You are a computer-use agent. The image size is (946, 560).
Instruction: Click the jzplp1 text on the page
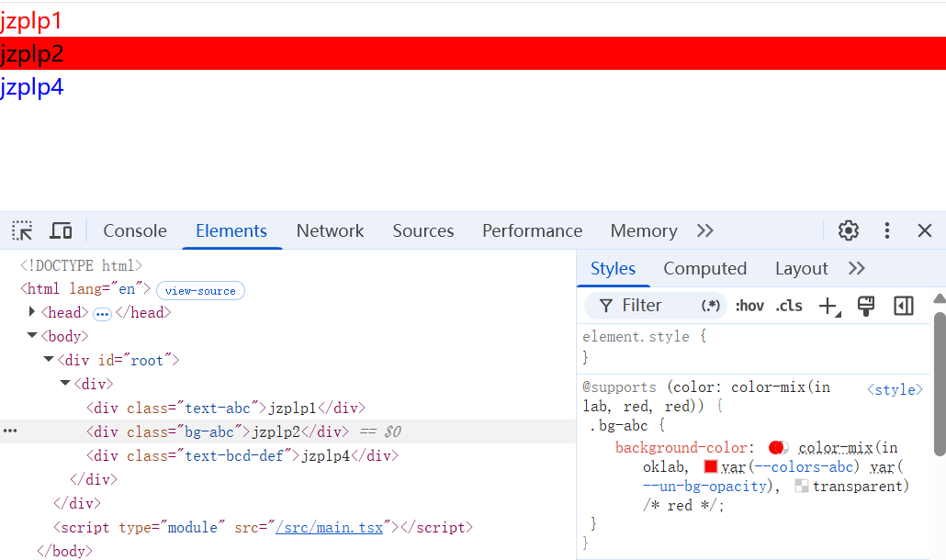pyautogui.click(x=31, y=21)
